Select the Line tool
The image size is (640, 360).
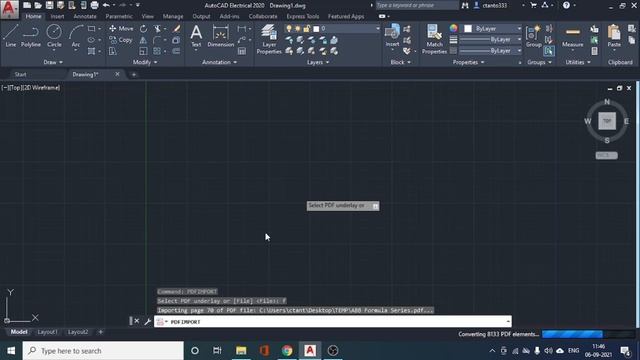[x=11, y=36]
